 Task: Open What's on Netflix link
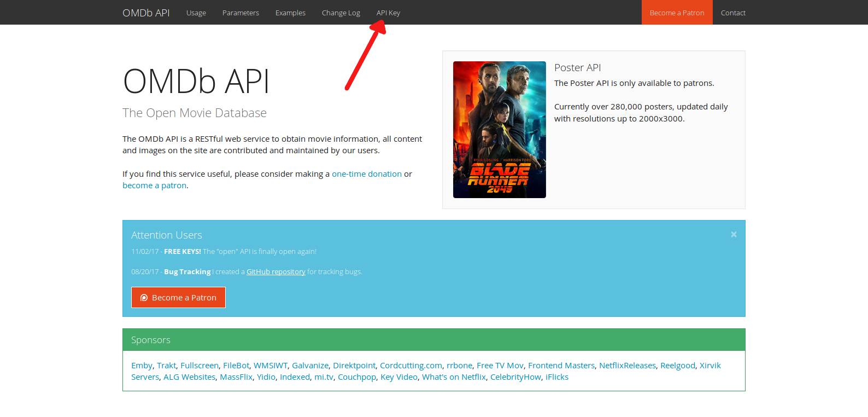click(454, 377)
